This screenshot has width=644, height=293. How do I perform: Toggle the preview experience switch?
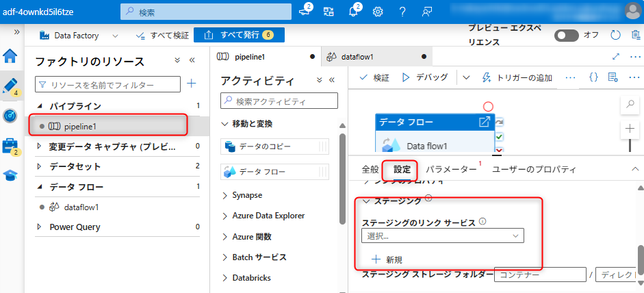pos(567,36)
